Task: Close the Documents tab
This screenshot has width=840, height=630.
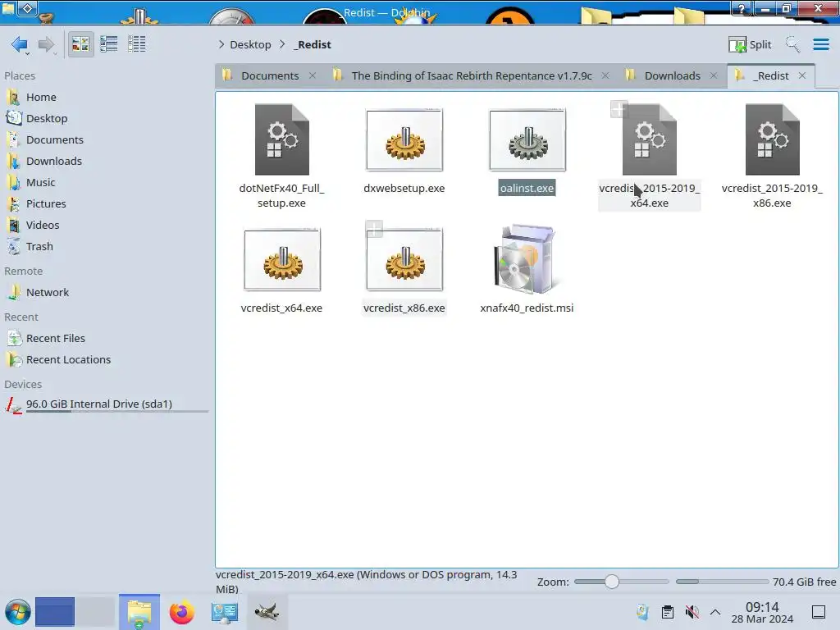Action: pos(313,75)
